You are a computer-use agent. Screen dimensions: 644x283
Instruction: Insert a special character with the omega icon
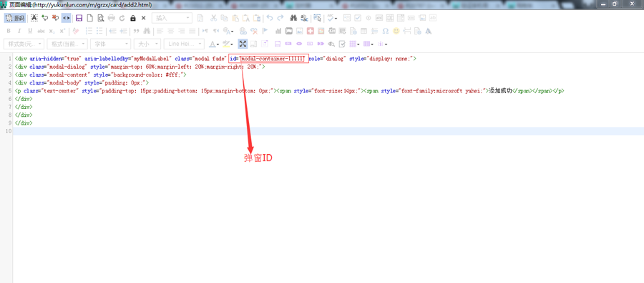385,31
